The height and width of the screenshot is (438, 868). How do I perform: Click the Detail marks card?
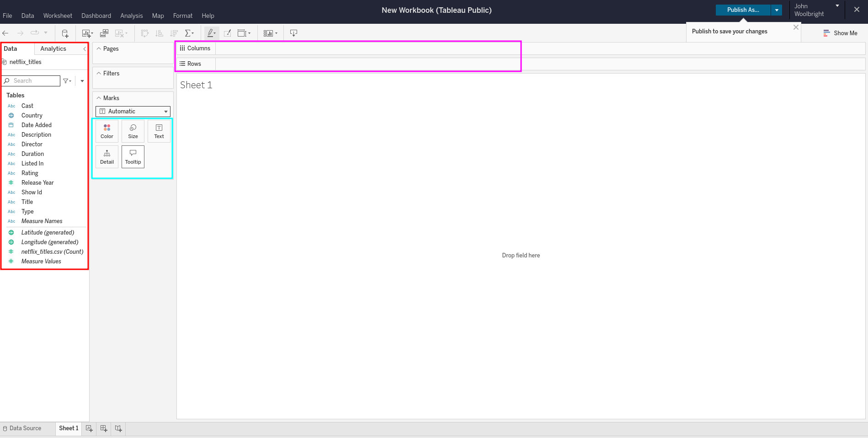107,157
